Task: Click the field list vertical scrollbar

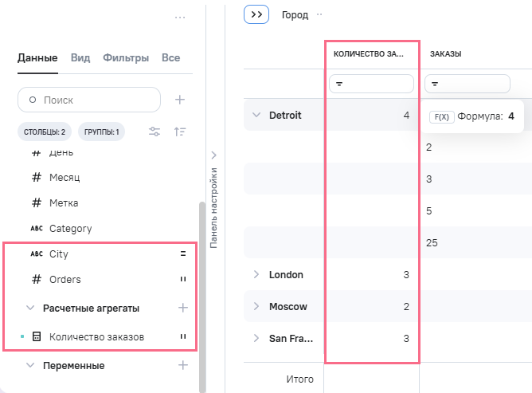Action: [x=202, y=295]
